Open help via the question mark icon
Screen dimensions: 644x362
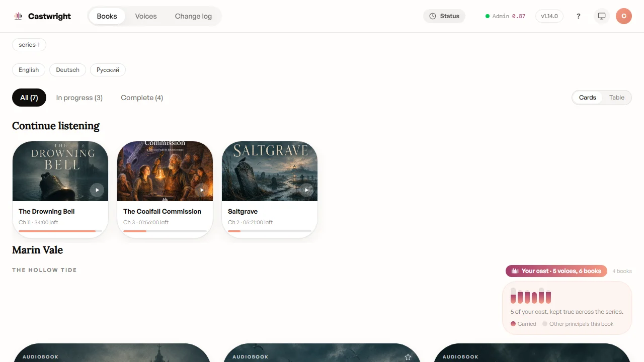579,16
